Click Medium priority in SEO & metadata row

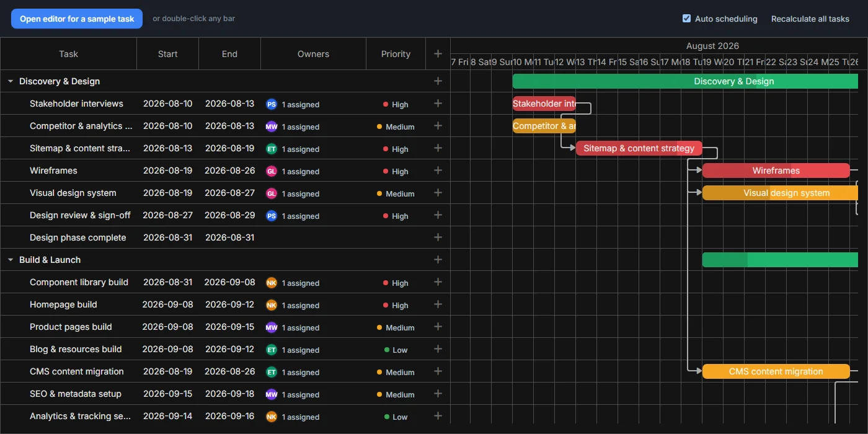click(x=396, y=395)
